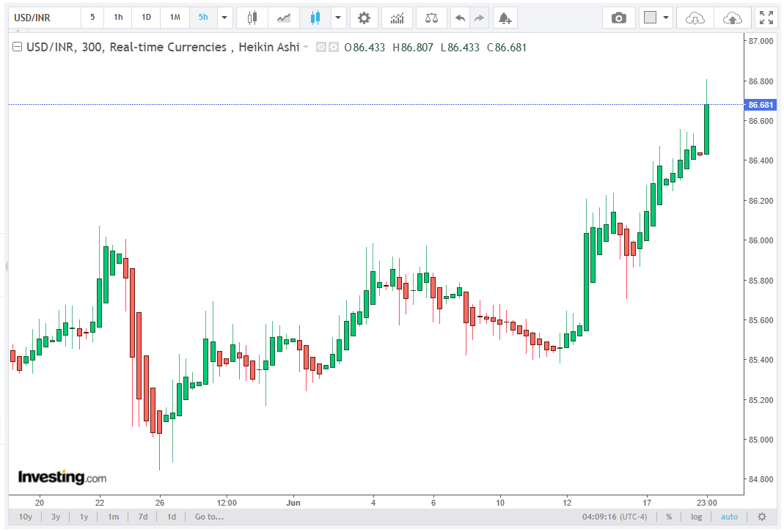The image size is (784, 532).
Task: Set range to 1y
Action: pyautogui.click(x=84, y=517)
